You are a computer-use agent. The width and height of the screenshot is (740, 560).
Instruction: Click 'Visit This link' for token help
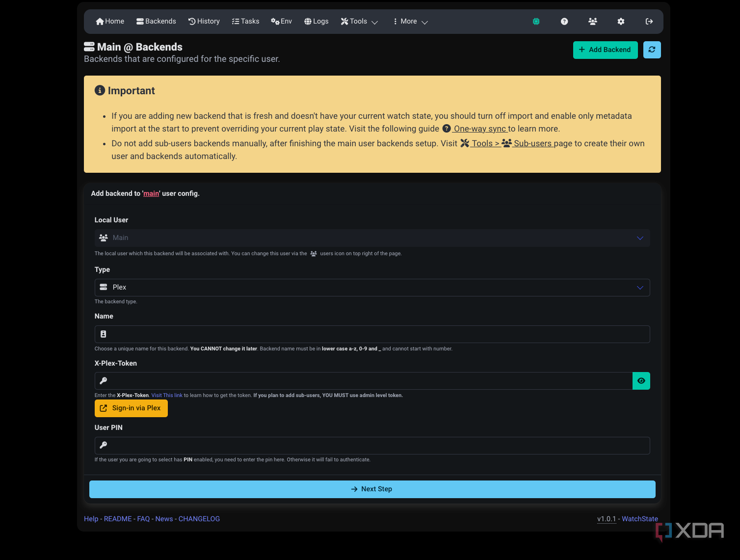[x=167, y=396]
